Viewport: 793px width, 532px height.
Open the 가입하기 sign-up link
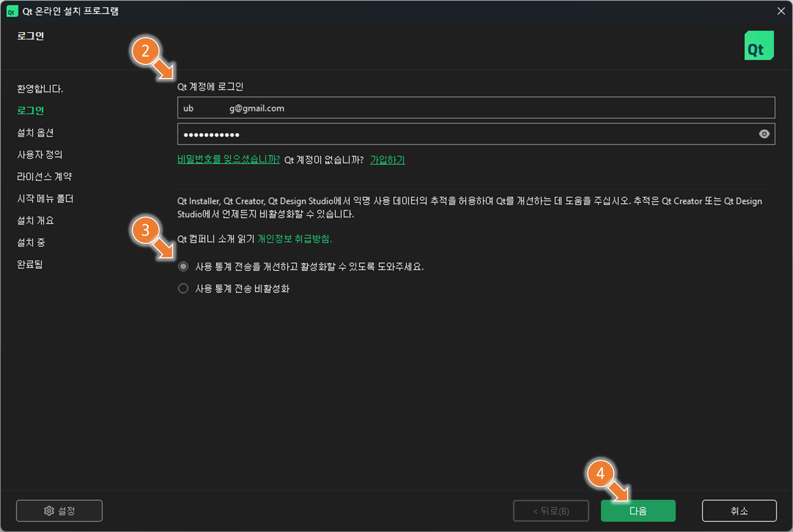tap(387, 159)
